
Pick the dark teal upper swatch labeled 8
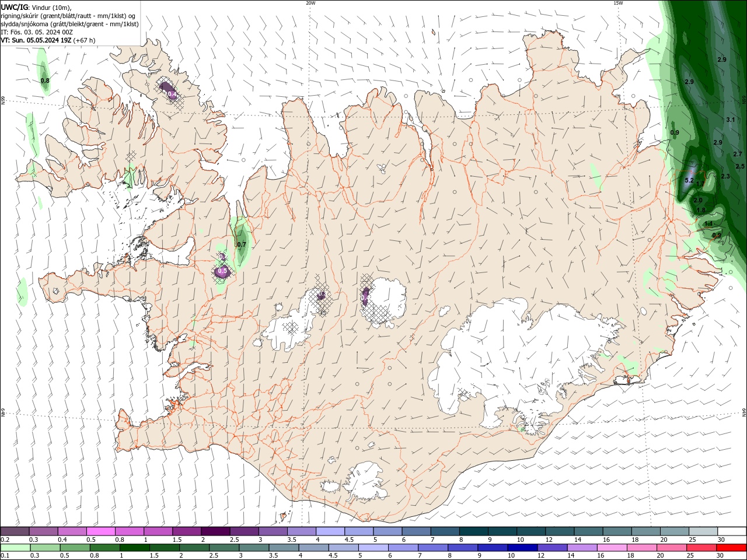[473, 531]
